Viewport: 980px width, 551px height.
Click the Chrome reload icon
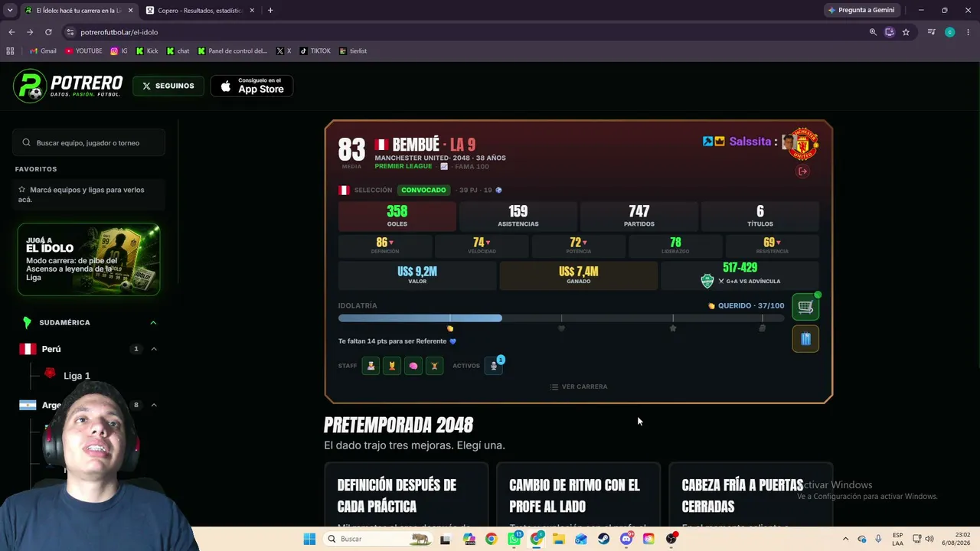(x=48, y=32)
